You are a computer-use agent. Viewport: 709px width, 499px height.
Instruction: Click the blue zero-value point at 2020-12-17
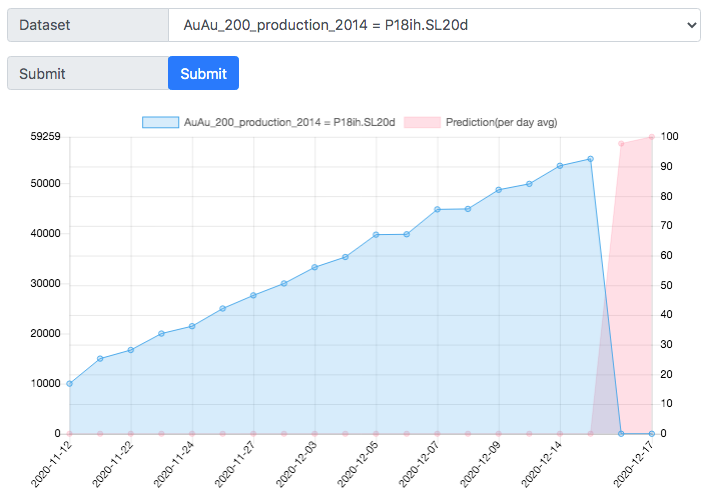pyautogui.click(x=652, y=433)
